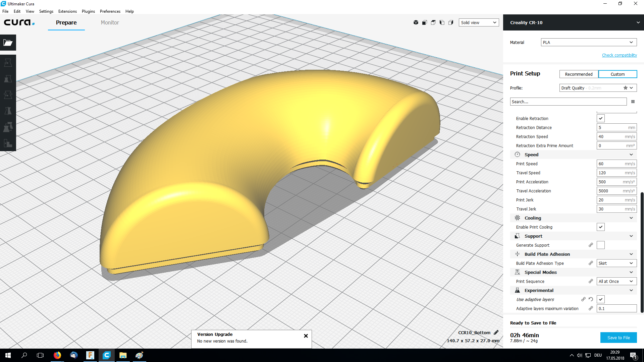Open the Build Plate Adhesion Type Skirt dropdown
Screen dimensions: 644x362
(616, 263)
